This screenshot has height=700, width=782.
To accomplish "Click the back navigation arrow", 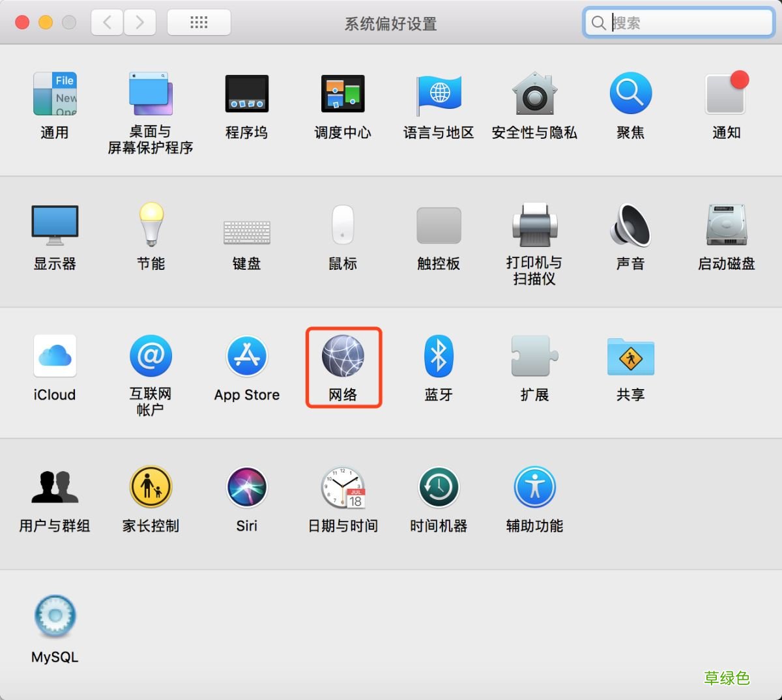I will (x=108, y=22).
